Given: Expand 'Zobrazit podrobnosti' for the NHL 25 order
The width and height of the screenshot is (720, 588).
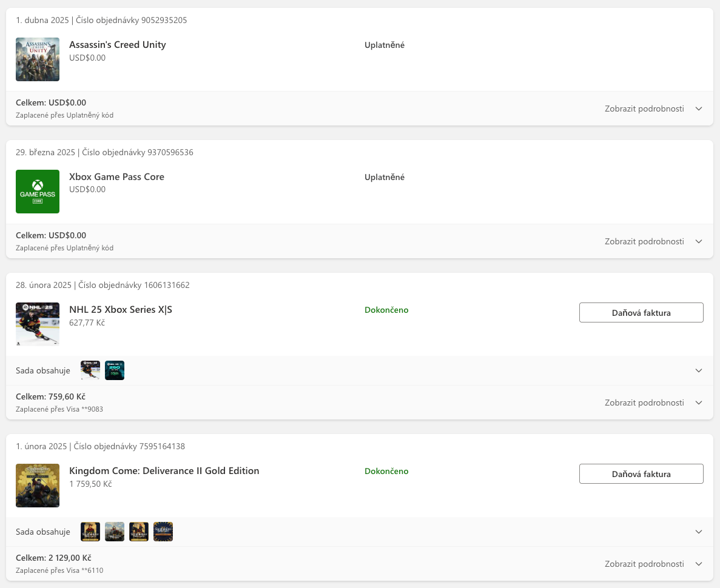Looking at the screenshot, I should click(653, 403).
